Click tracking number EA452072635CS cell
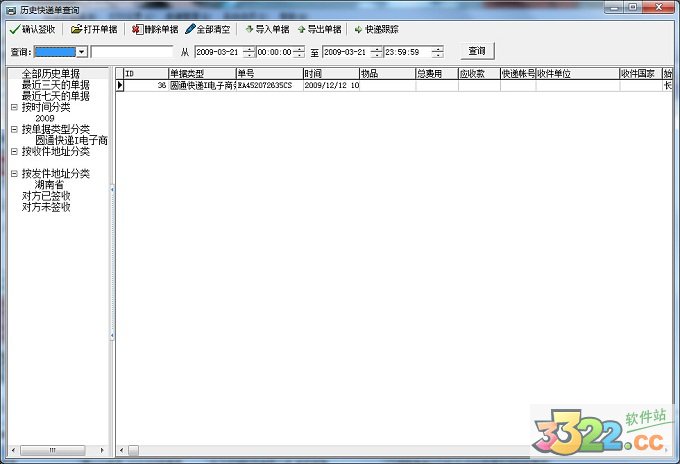 point(269,85)
